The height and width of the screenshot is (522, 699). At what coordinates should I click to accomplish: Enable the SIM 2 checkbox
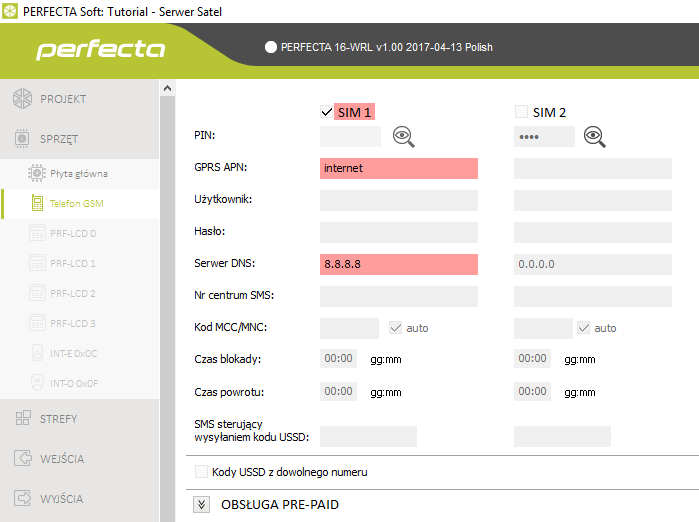[521, 112]
